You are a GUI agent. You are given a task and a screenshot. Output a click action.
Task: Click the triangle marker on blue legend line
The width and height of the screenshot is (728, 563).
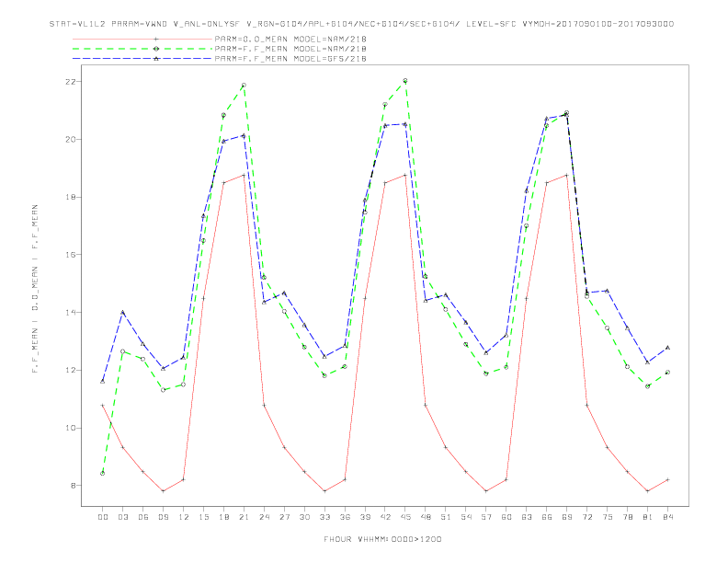click(x=156, y=59)
